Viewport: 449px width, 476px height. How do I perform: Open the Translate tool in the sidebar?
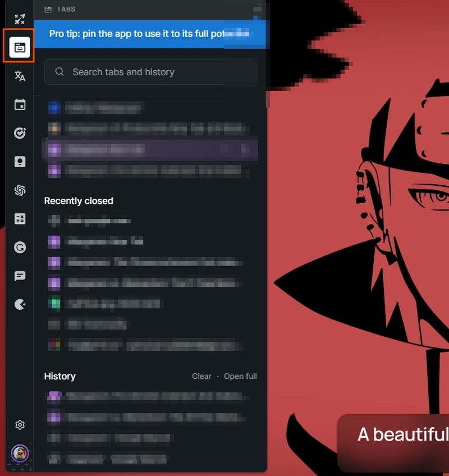tap(20, 76)
